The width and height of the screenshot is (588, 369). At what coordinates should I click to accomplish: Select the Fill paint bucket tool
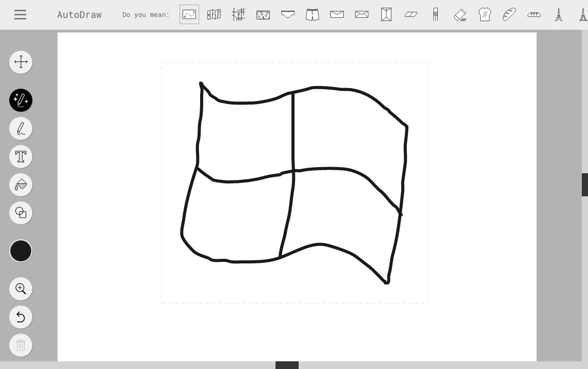coord(21,184)
